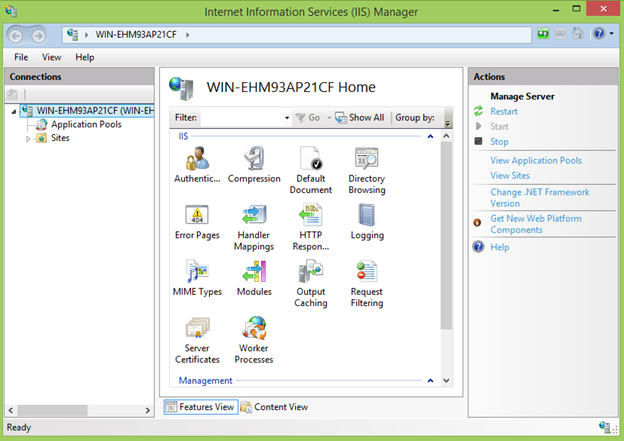This screenshot has height=441, width=624.
Task: Click the feature list vertical scrollbar thumb
Action: (447, 235)
